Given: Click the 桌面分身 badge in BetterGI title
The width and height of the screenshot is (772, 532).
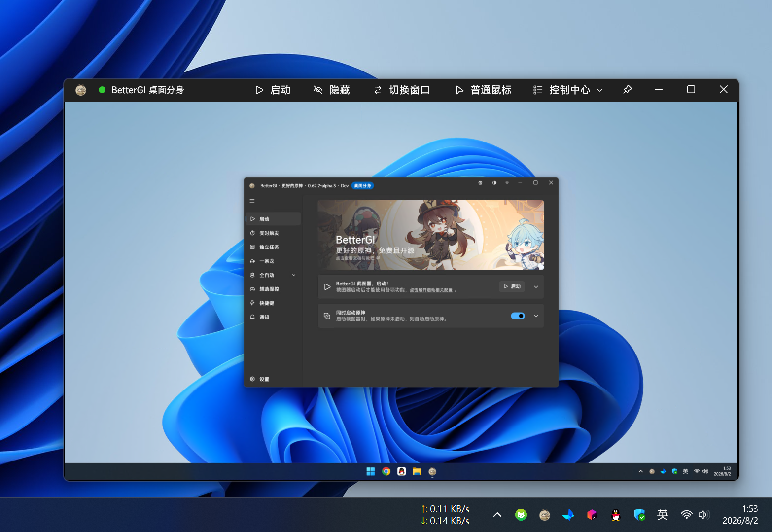Looking at the screenshot, I should coord(362,186).
